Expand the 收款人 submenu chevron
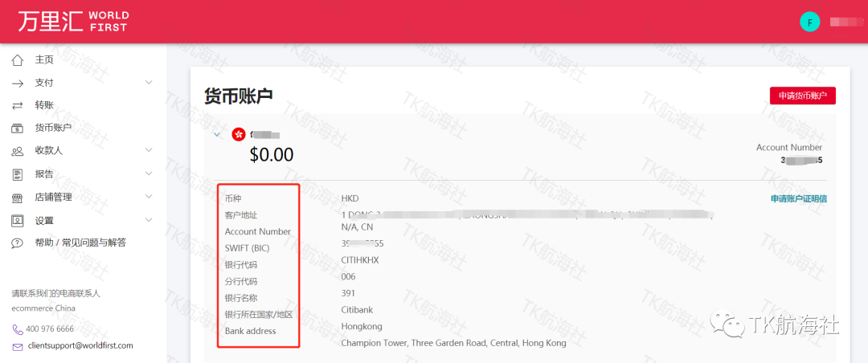 (x=149, y=150)
